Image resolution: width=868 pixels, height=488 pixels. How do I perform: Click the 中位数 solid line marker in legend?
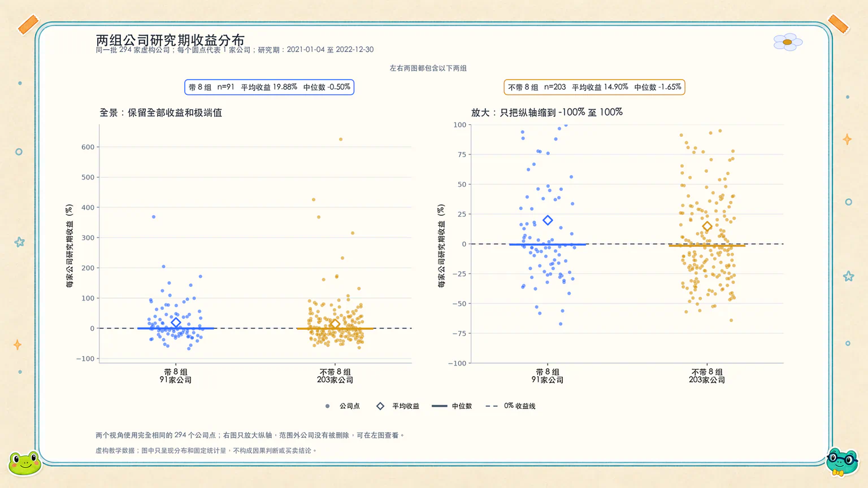click(x=439, y=406)
